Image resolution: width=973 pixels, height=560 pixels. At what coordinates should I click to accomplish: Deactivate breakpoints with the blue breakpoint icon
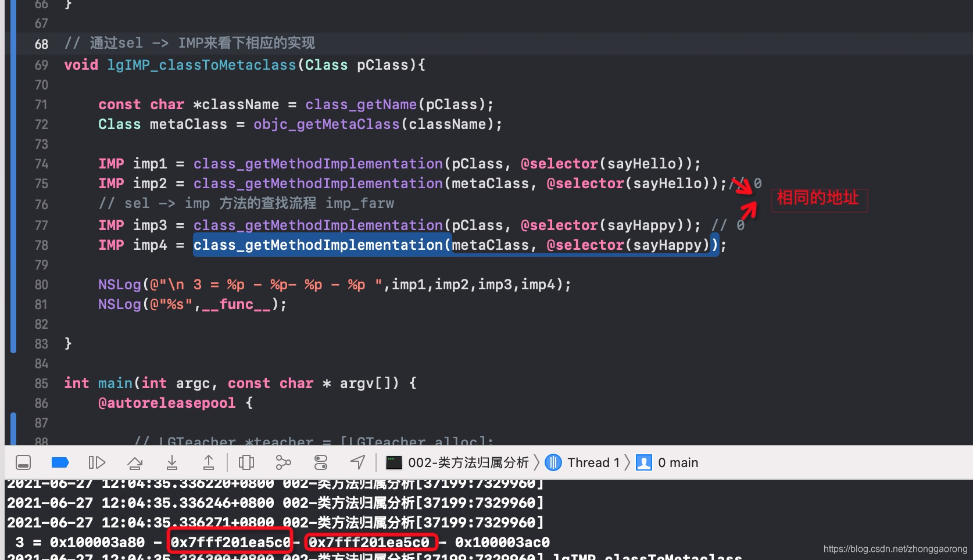coord(60,462)
